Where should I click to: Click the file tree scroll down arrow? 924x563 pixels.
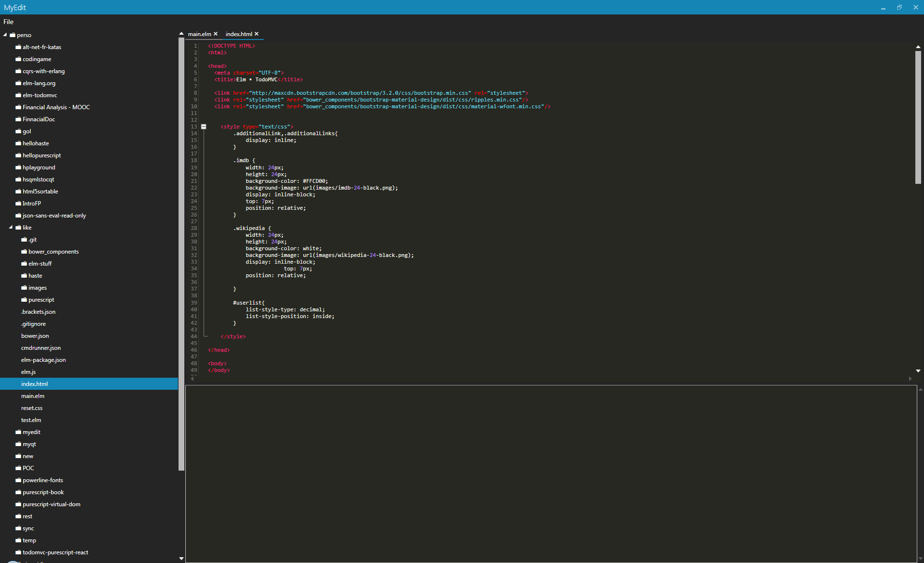(x=181, y=558)
